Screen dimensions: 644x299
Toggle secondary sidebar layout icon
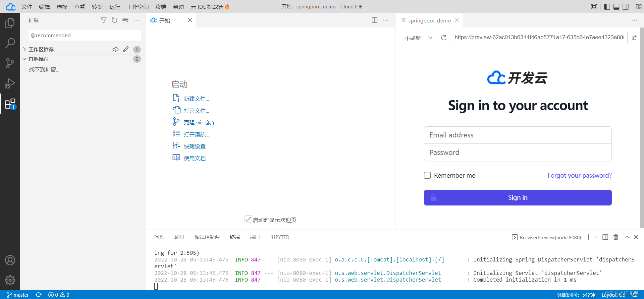pos(626,7)
